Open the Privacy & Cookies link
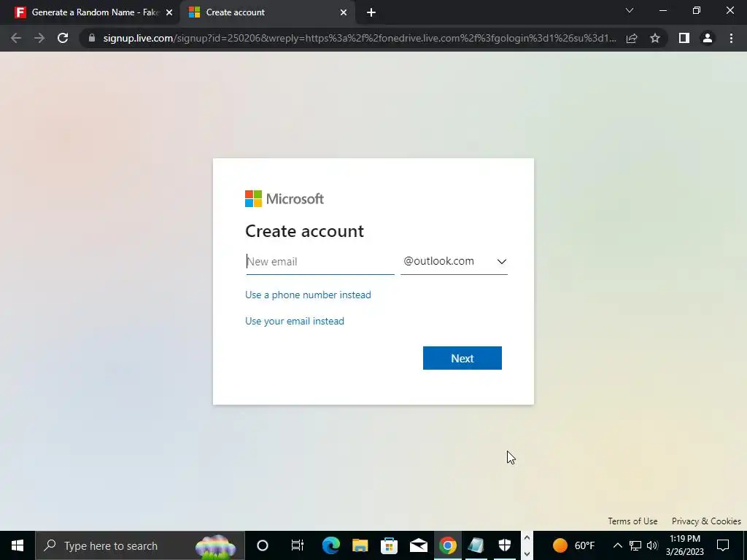Screen dimensions: 747x560 click(706, 521)
